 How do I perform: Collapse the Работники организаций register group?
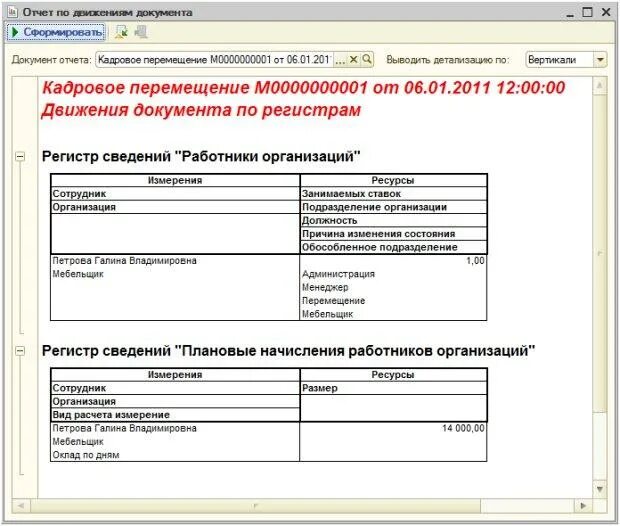point(20,157)
